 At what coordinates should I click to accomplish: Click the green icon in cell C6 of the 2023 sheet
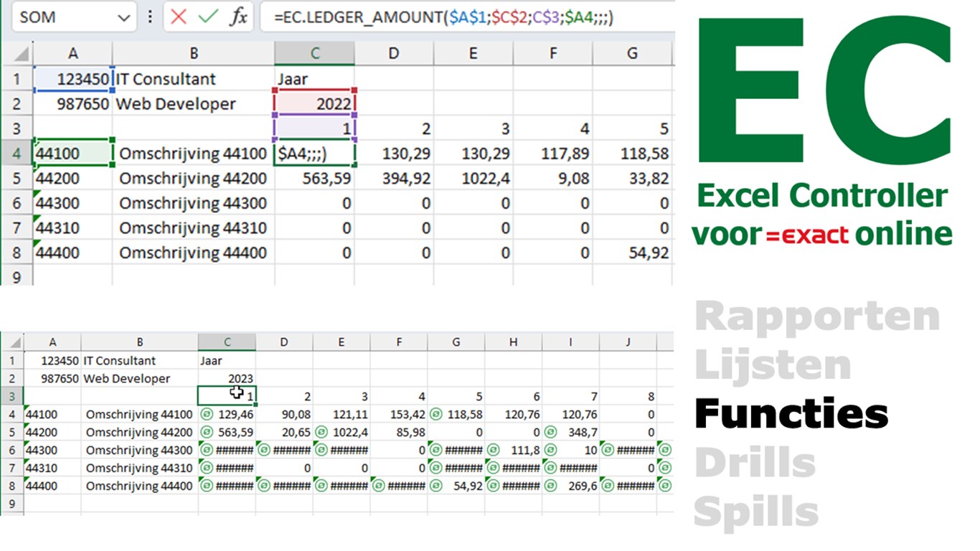click(x=207, y=450)
